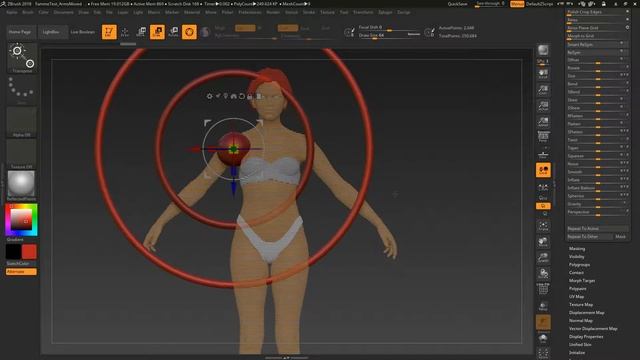
Task: Click the gizmo home reset icon
Action: tap(233, 96)
